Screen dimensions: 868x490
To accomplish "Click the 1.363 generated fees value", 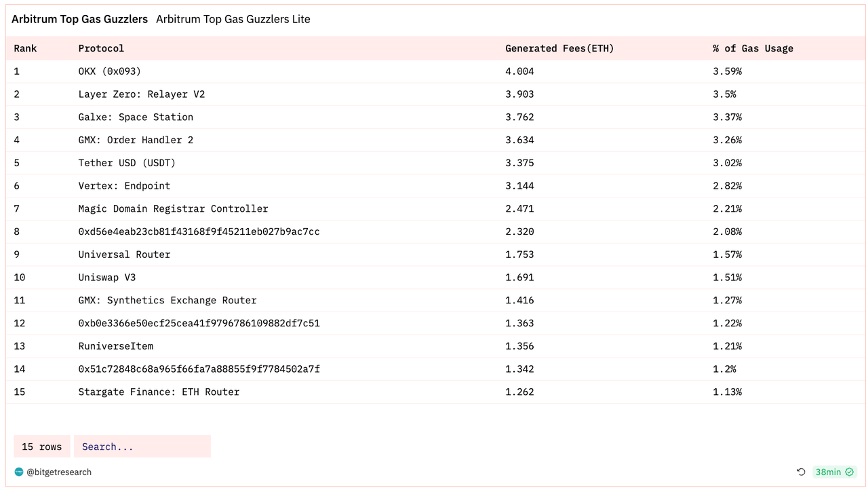I will click(x=519, y=323).
